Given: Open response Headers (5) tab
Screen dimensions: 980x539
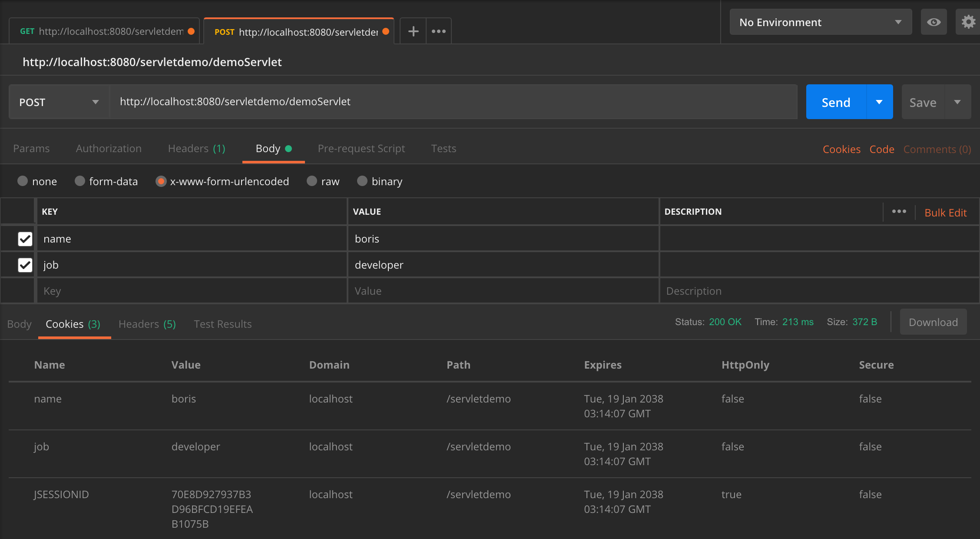Looking at the screenshot, I should pyautogui.click(x=147, y=324).
